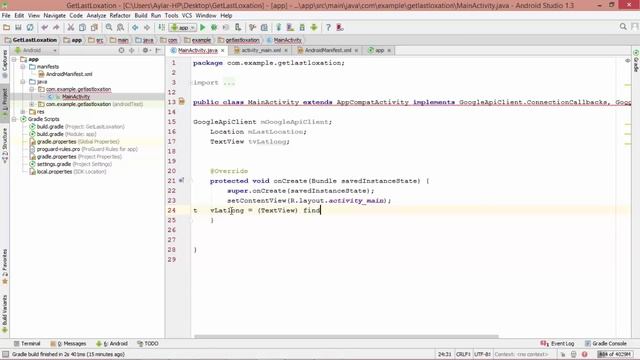Click the Redo arrow icon
This screenshot has width=640, height=360.
56,27
